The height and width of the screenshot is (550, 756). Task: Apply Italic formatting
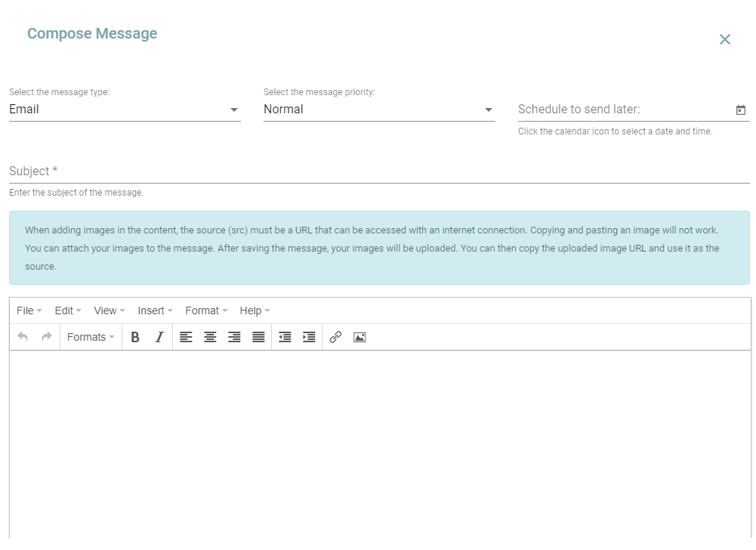159,337
